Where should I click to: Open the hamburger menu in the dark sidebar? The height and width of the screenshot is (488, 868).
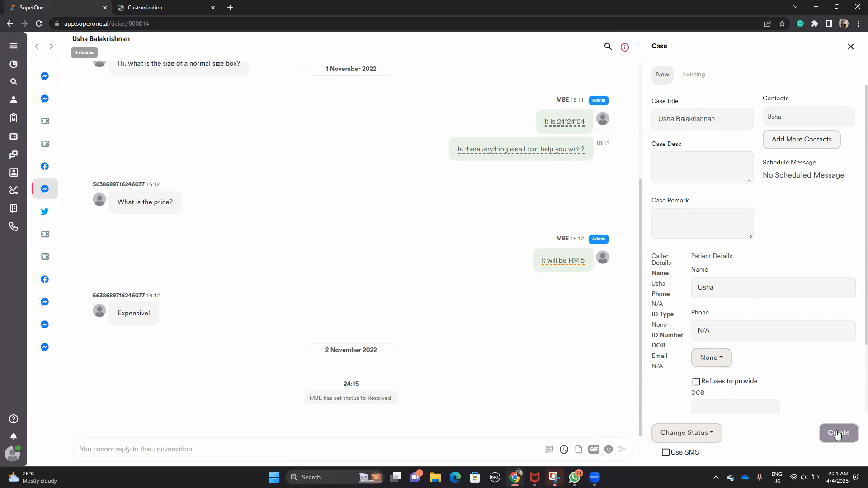[x=14, y=46]
